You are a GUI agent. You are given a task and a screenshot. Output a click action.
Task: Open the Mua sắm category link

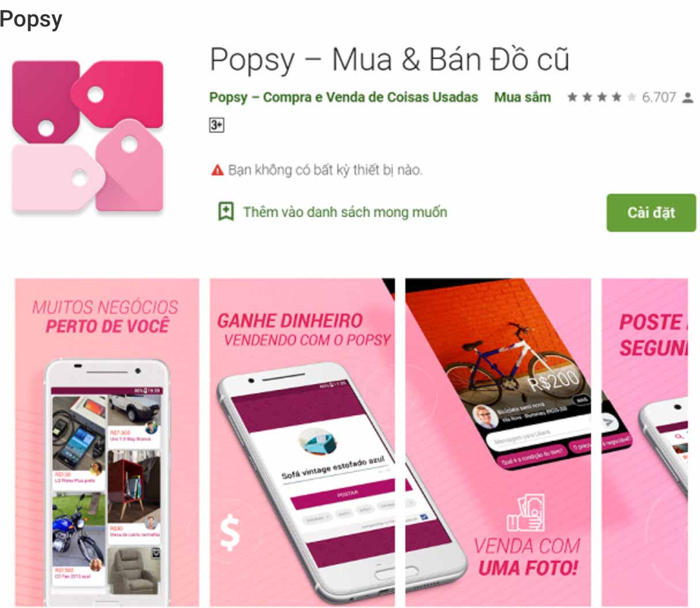click(x=522, y=97)
